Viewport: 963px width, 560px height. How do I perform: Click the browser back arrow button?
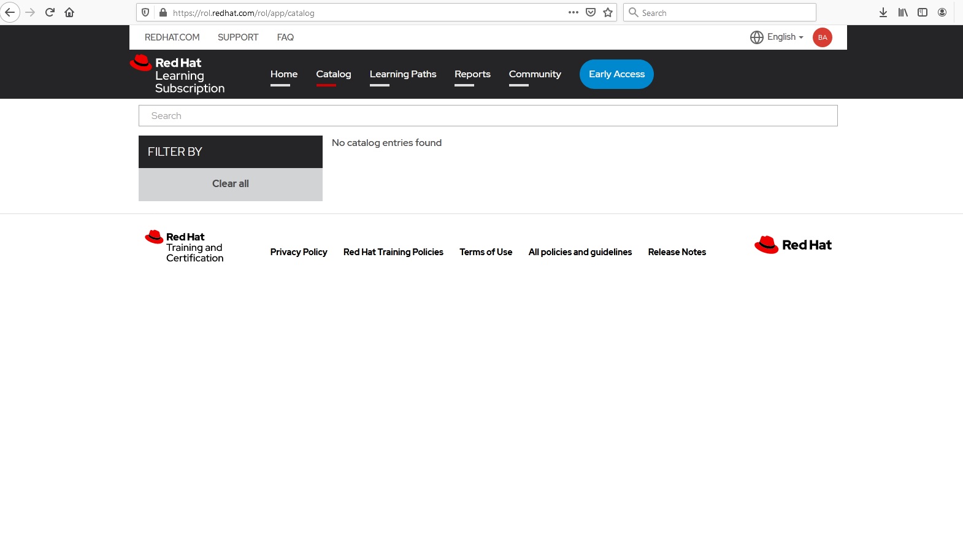click(10, 12)
